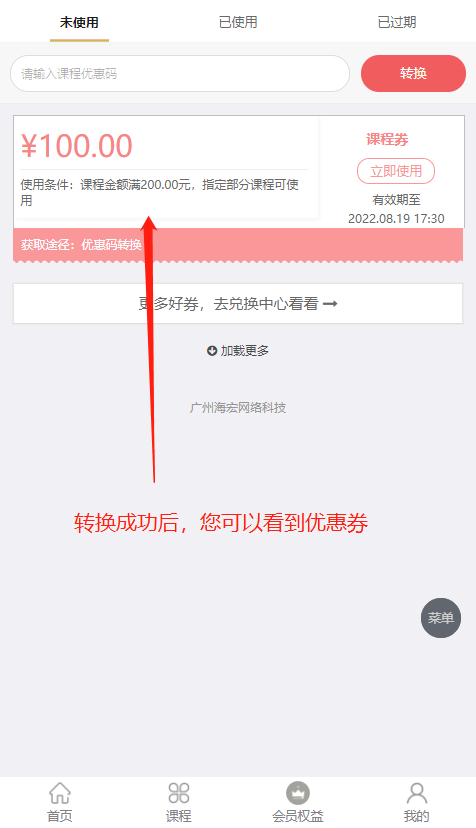
Task: Click the red 转换 button
Action: pyautogui.click(x=413, y=73)
